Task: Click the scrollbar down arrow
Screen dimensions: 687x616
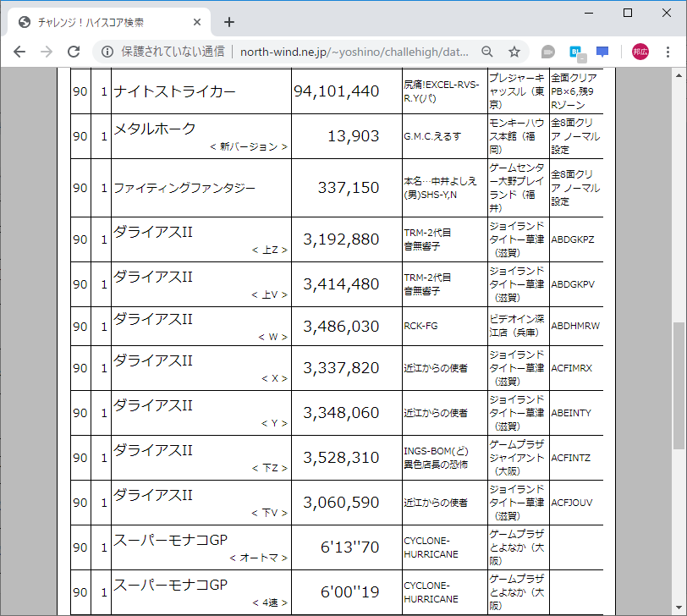Action: [679, 608]
